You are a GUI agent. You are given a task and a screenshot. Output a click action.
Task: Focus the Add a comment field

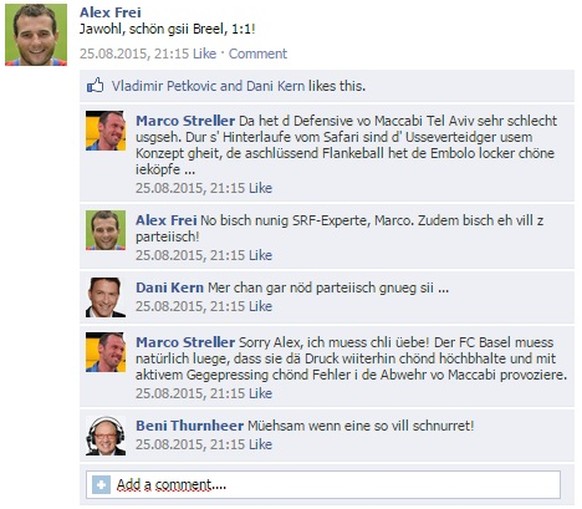click(x=323, y=485)
